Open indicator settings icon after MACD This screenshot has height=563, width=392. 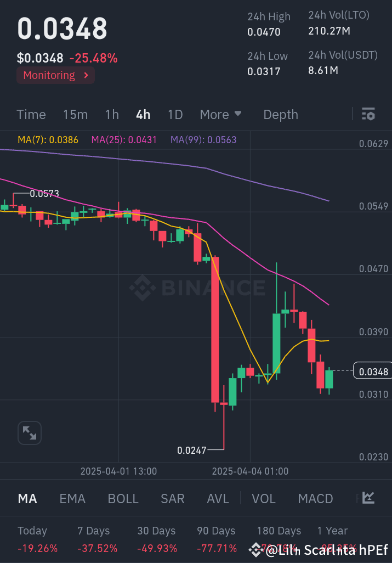click(368, 498)
